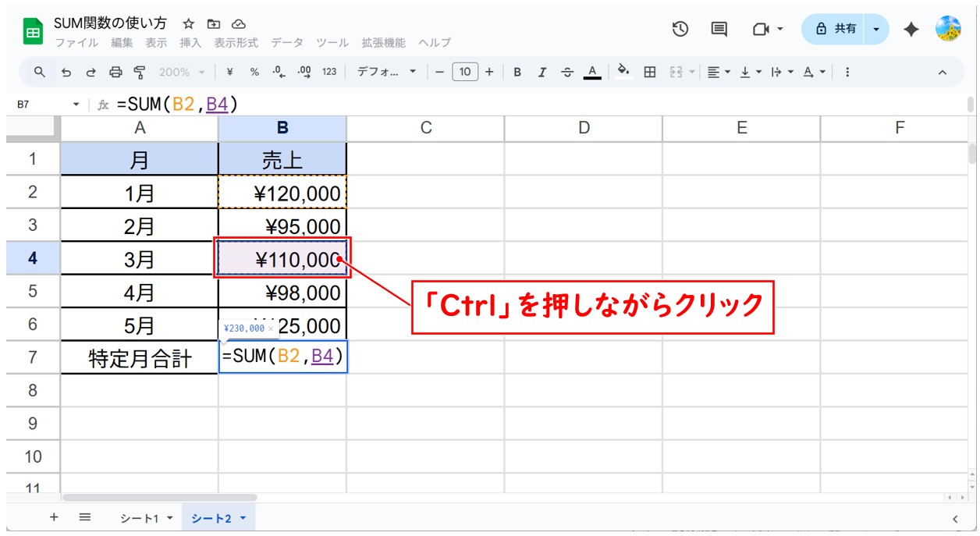Expand the horizontal align dropdown
The width and height of the screenshot is (980, 536).
tap(719, 72)
